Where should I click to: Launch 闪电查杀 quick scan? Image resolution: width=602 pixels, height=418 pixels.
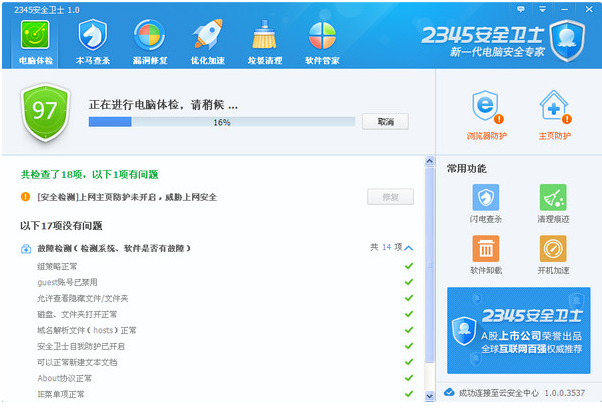(486, 204)
